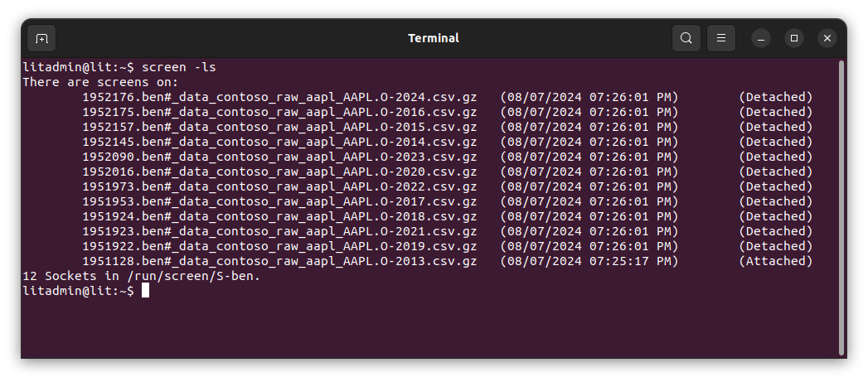Click the attached session AAPL.O-2013 entry
The width and height of the screenshot is (868, 382).
click(x=279, y=261)
